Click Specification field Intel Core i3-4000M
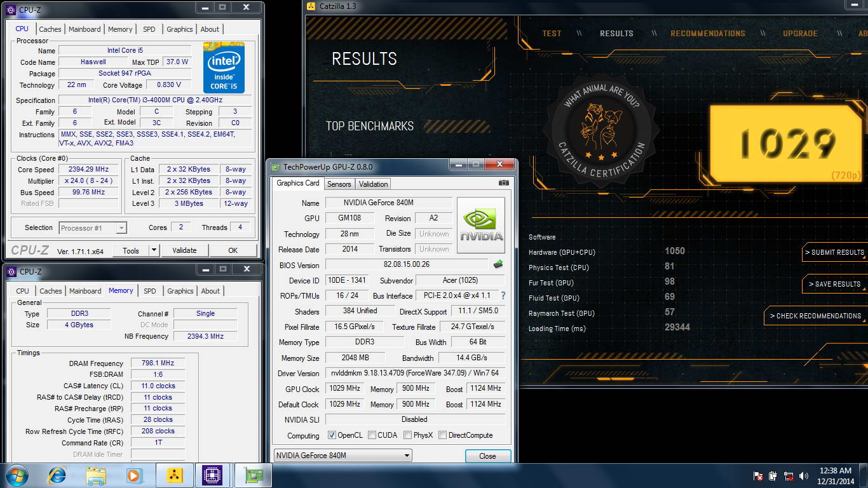The image size is (868, 488). (155, 100)
